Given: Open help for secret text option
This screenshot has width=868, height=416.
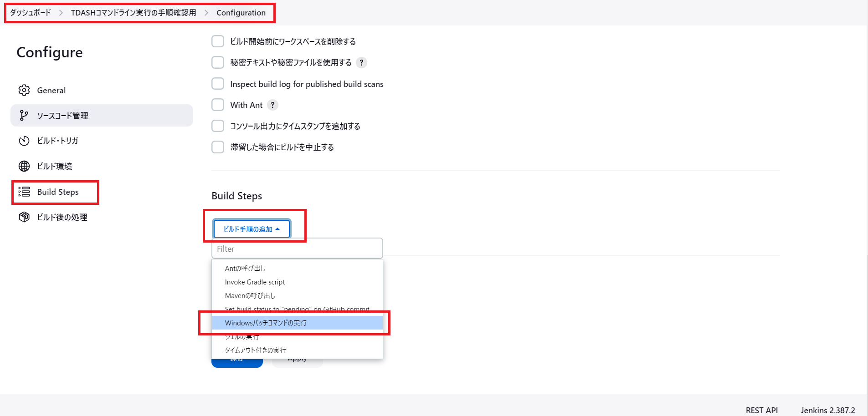Looking at the screenshot, I should (361, 62).
